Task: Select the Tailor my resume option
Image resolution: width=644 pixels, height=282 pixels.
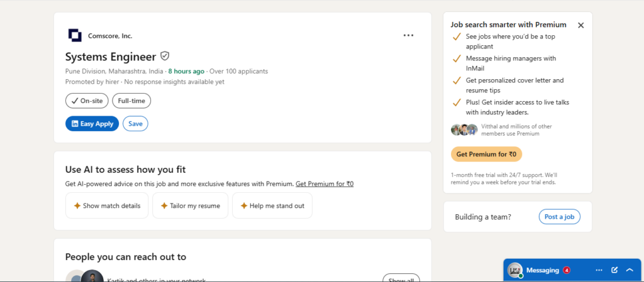Action: click(190, 206)
